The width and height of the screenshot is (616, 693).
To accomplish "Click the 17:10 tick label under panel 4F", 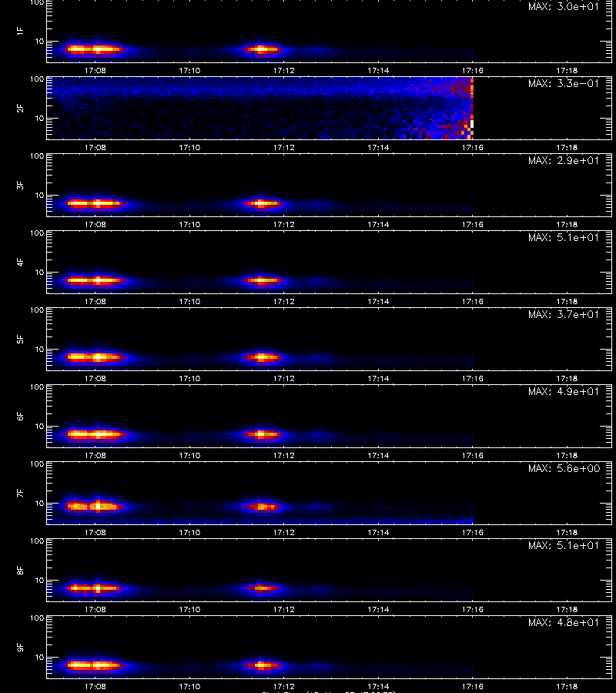I will click(x=189, y=301).
